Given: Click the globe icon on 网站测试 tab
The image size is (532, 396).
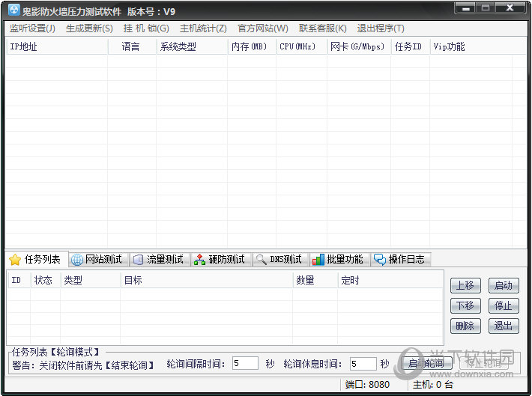Looking at the screenshot, I should coord(76,260).
